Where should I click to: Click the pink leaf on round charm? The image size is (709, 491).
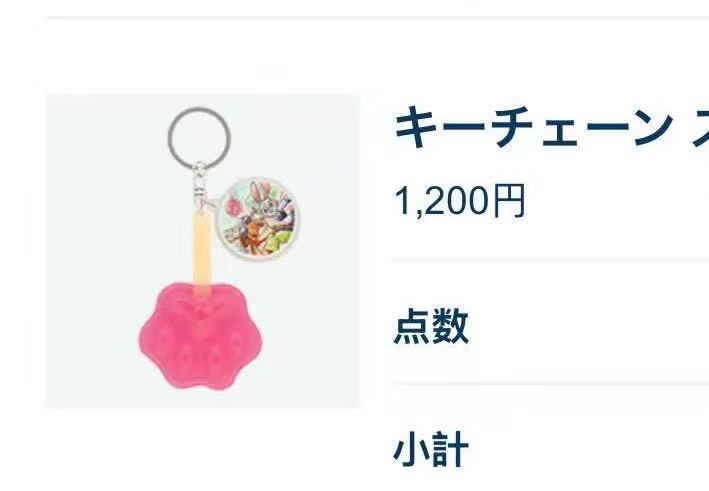coord(232,206)
